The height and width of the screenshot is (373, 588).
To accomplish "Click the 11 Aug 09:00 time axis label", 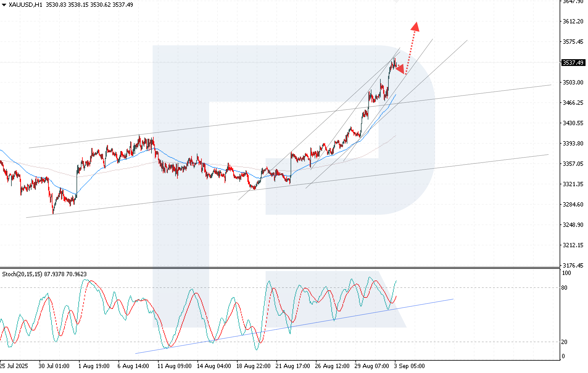I will pos(174,366).
